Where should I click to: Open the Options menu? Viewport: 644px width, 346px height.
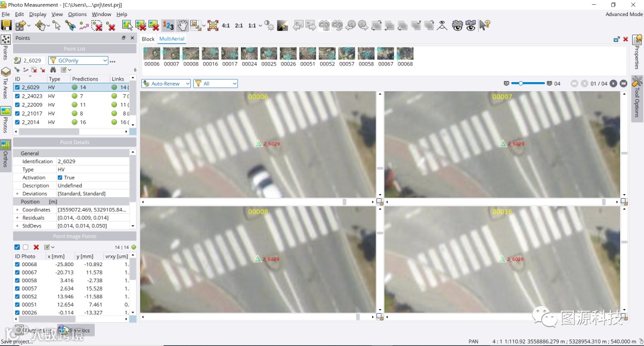click(77, 14)
